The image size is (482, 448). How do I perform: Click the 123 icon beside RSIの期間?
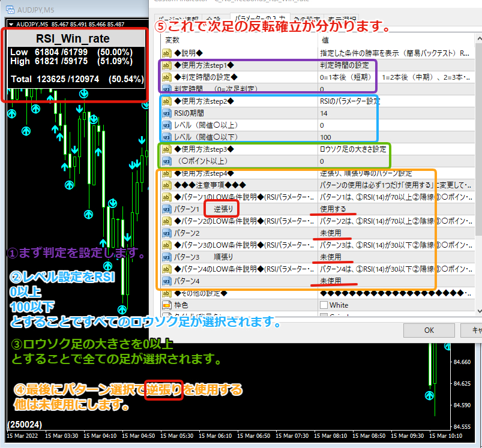point(166,113)
